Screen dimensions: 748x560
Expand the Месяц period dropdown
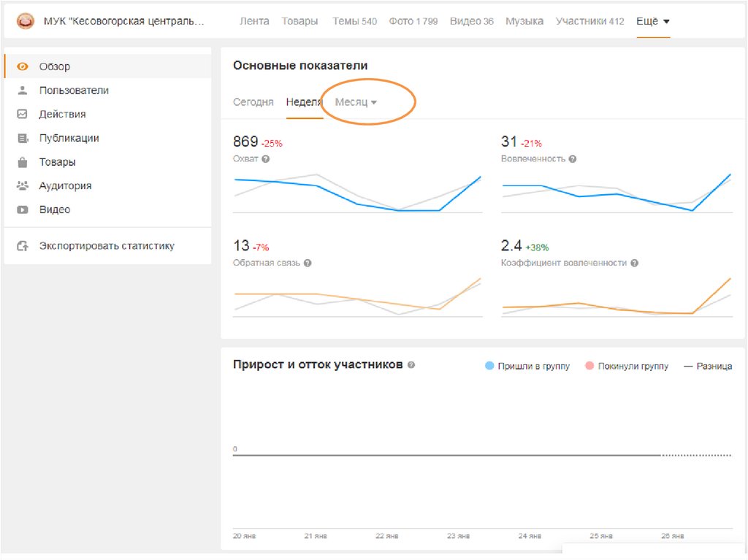pos(356,102)
